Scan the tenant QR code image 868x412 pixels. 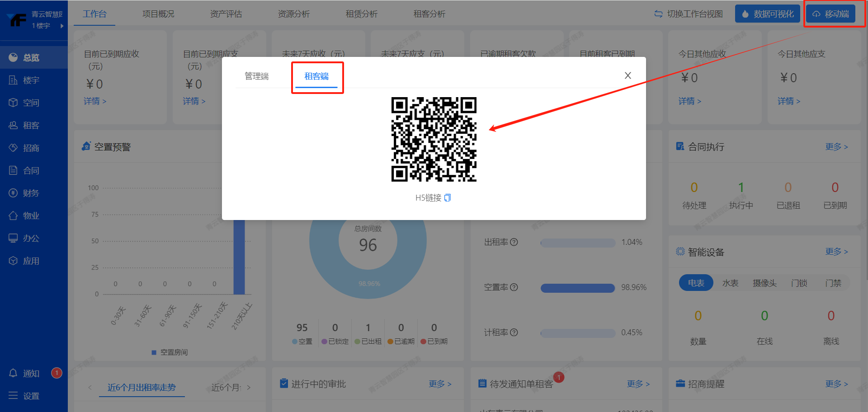click(x=434, y=139)
